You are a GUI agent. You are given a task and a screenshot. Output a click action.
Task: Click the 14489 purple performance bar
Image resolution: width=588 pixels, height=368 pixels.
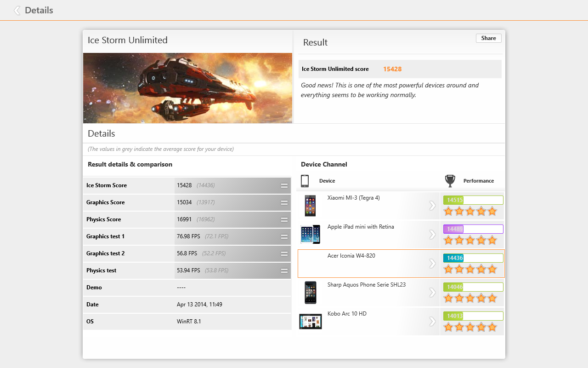[473, 229]
